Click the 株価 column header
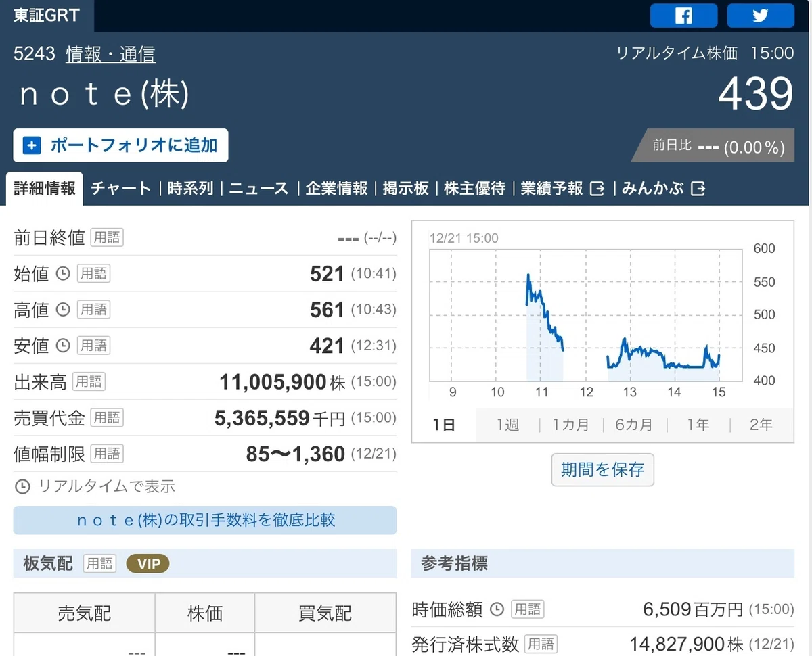This screenshot has height=656, width=812. click(x=205, y=613)
